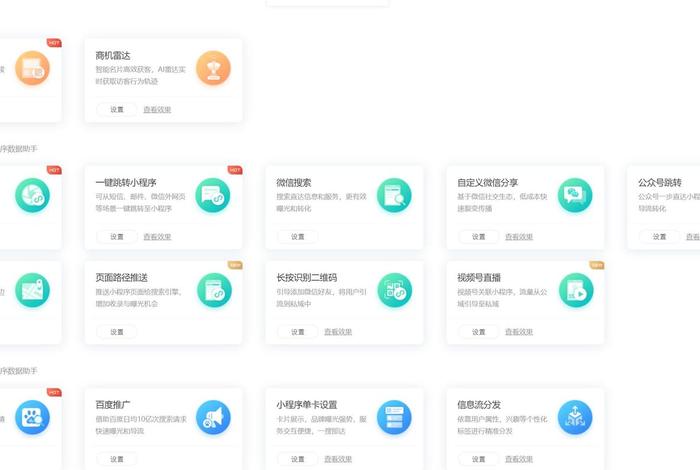Click the 小程序单卡设置 card-list icon
700x470 pixels.
tap(394, 418)
